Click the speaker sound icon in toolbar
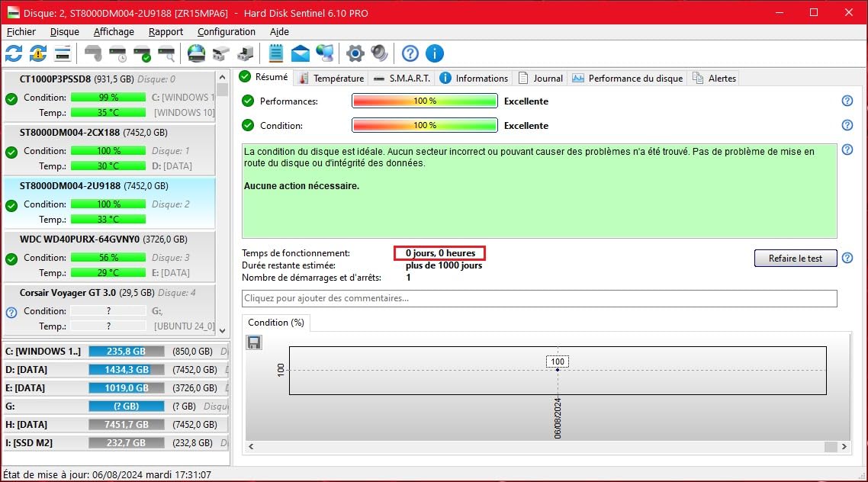The width and height of the screenshot is (868, 482). pos(379,53)
